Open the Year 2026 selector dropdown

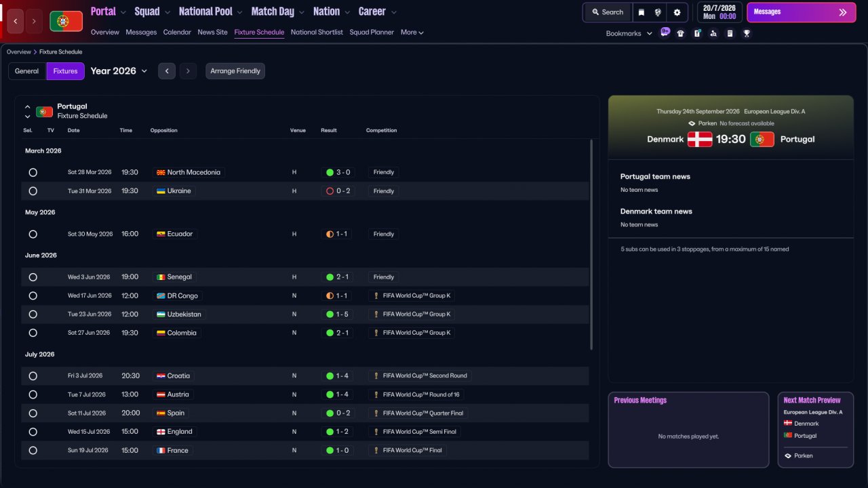tap(119, 71)
